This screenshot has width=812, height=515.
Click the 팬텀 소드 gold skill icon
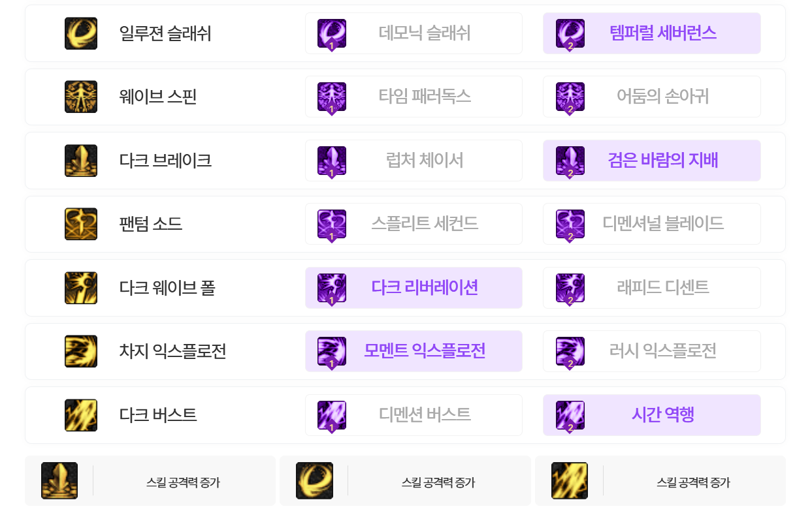tap(81, 224)
